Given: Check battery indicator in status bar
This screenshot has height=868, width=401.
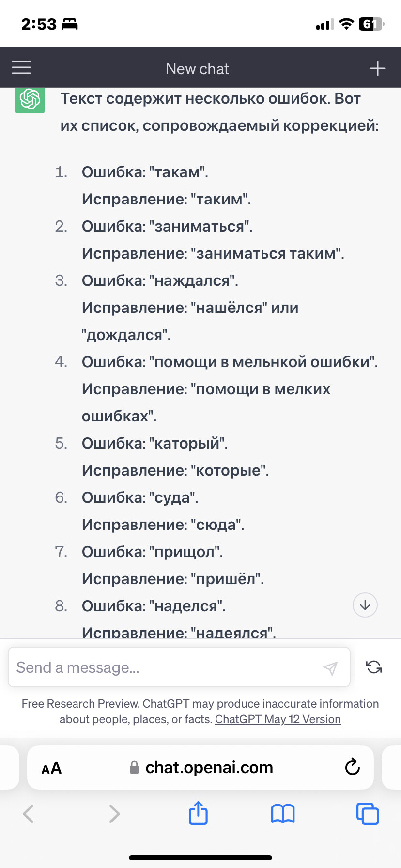Looking at the screenshot, I should (x=371, y=24).
